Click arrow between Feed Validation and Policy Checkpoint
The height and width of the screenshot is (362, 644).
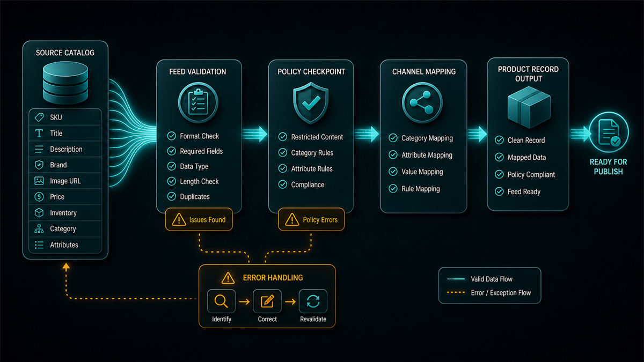[x=255, y=134]
